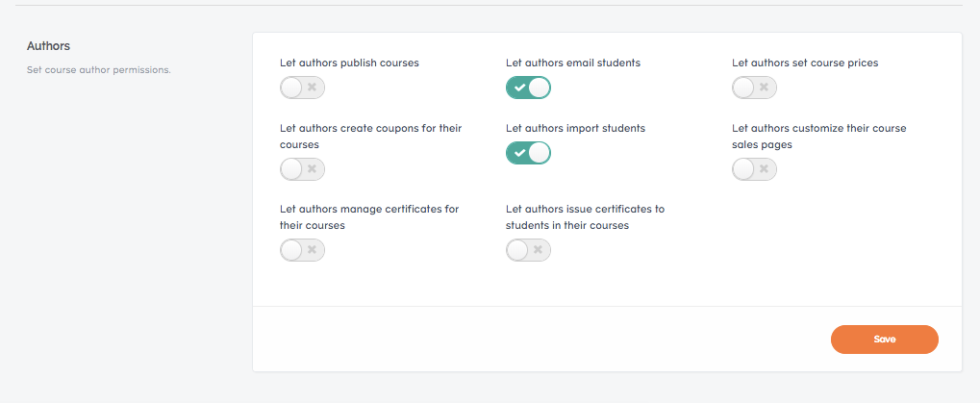Click 'Let authors publish courses' label

pyautogui.click(x=349, y=63)
